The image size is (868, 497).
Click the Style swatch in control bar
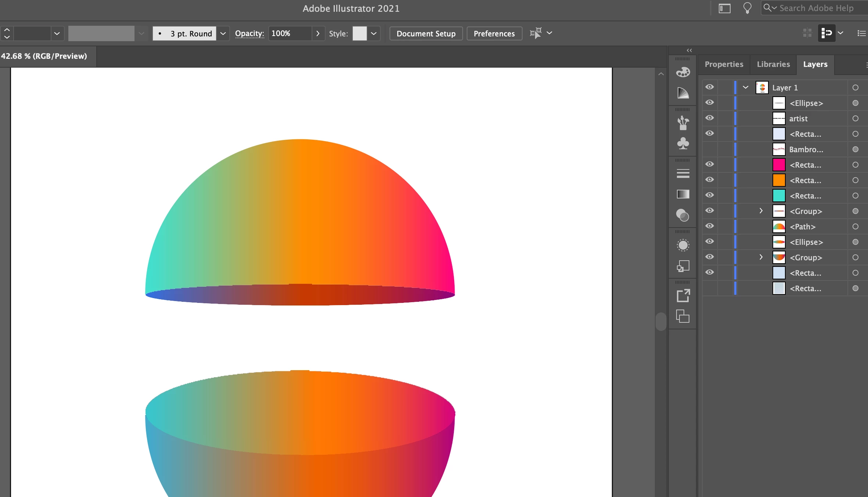click(x=359, y=33)
